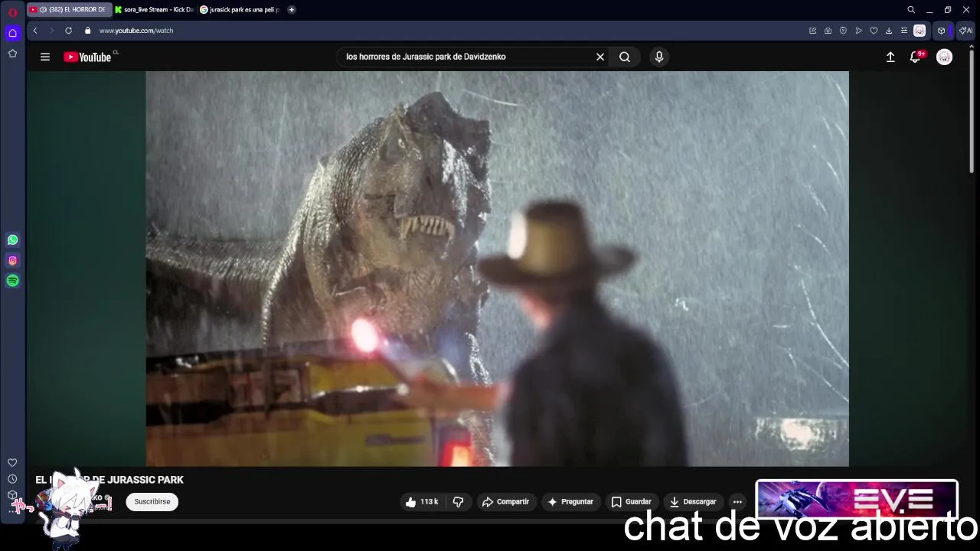
Task: Clear the YouTube search query
Action: [x=600, y=57]
